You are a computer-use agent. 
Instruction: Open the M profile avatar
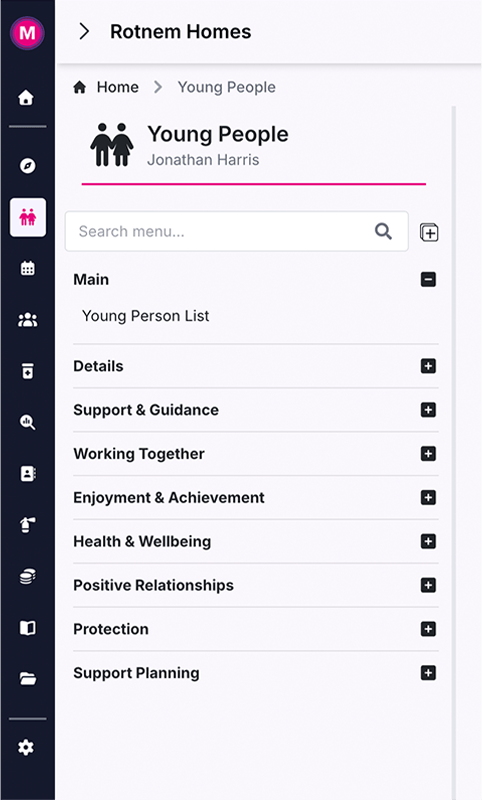[27, 33]
